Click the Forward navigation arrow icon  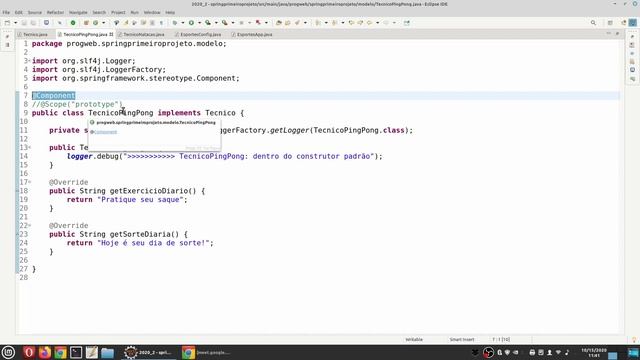click(386, 23)
